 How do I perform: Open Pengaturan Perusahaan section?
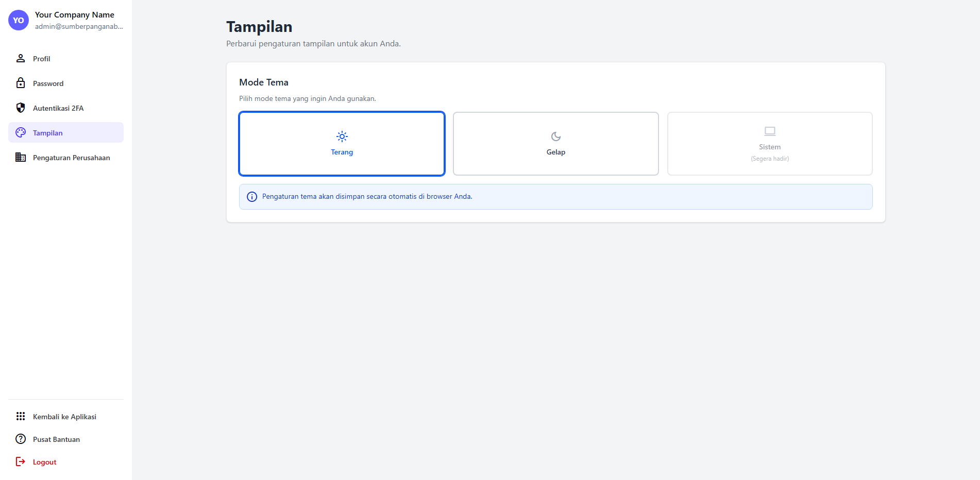pos(72,158)
